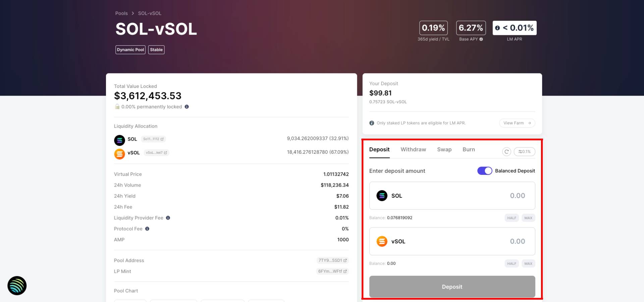Click info icon beside permanently locked
The height and width of the screenshot is (302, 644).
(187, 107)
